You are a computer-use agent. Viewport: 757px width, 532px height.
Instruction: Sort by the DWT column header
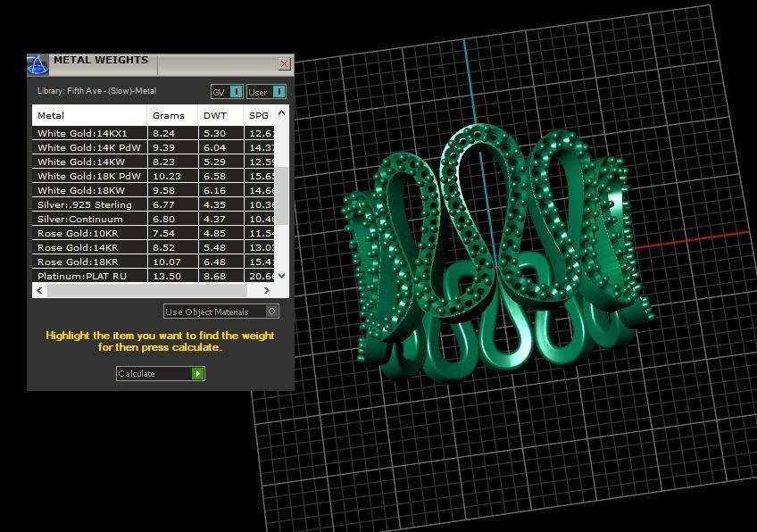tap(220, 116)
